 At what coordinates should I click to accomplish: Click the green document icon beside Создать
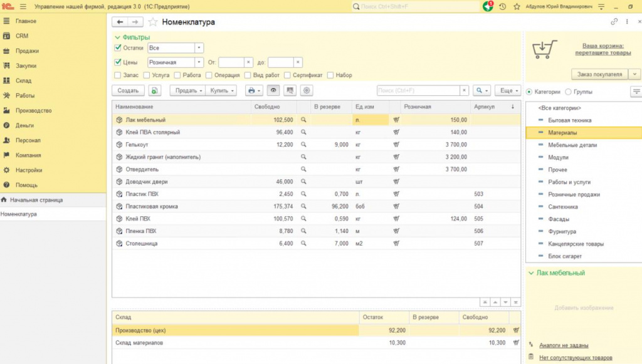(x=154, y=90)
